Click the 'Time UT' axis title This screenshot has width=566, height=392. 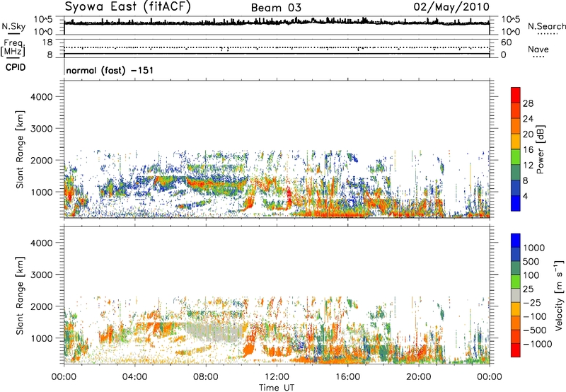tap(277, 388)
